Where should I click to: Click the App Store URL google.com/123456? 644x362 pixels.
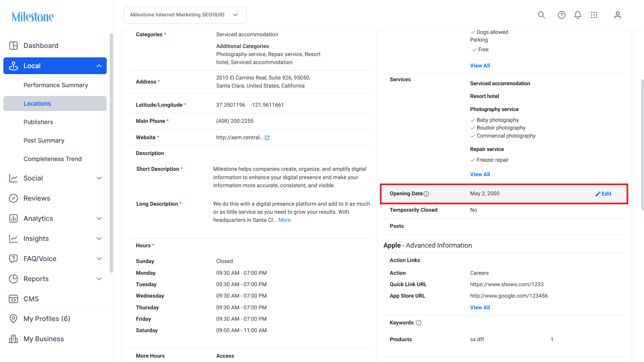click(x=509, y=296)
